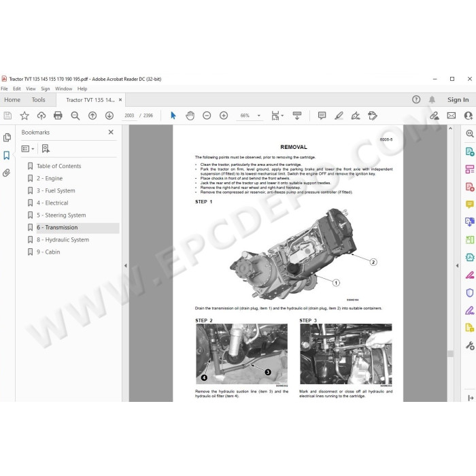Select the 6 - Transmission bookmark
The image size is (476, 476).
[57, 227]
